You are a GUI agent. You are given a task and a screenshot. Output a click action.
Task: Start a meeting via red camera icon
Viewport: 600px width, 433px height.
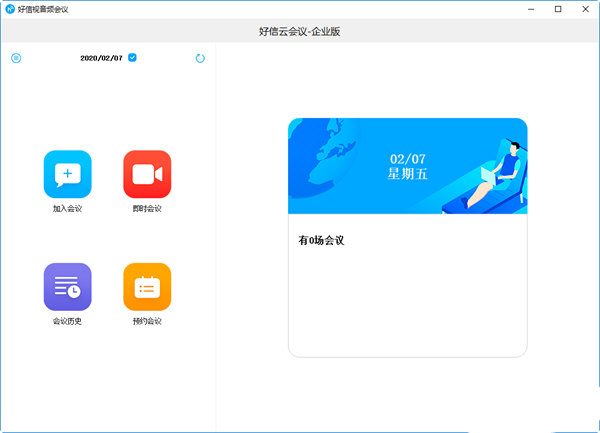[147, 174]
